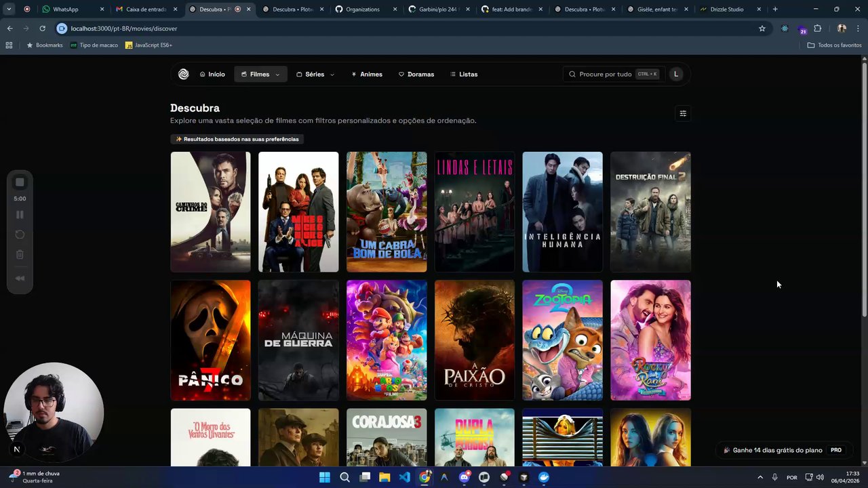Screen dimensions: 868x488
Task: Open File Explorer from the taskbar
Action: (384, 477)
